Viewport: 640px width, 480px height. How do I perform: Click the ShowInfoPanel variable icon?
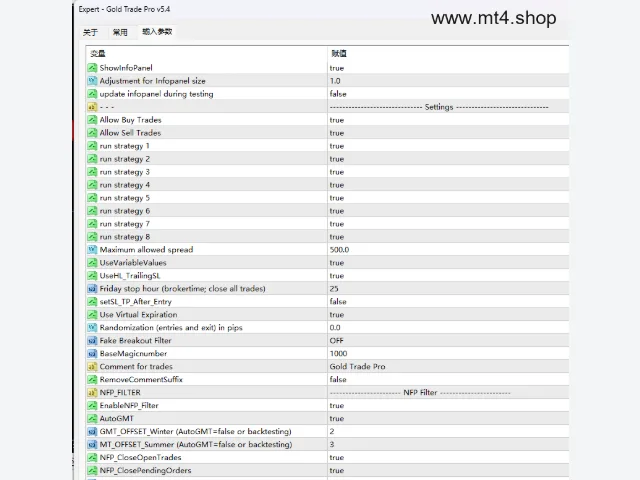pyautogui.click(x=92, y=68)
